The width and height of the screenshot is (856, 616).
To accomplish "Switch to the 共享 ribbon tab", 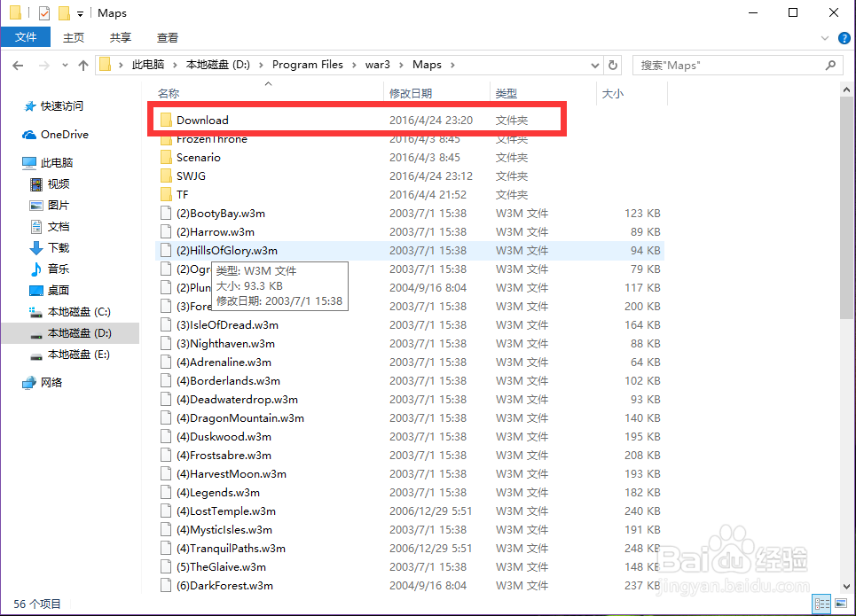I will [x=121, y=37].
